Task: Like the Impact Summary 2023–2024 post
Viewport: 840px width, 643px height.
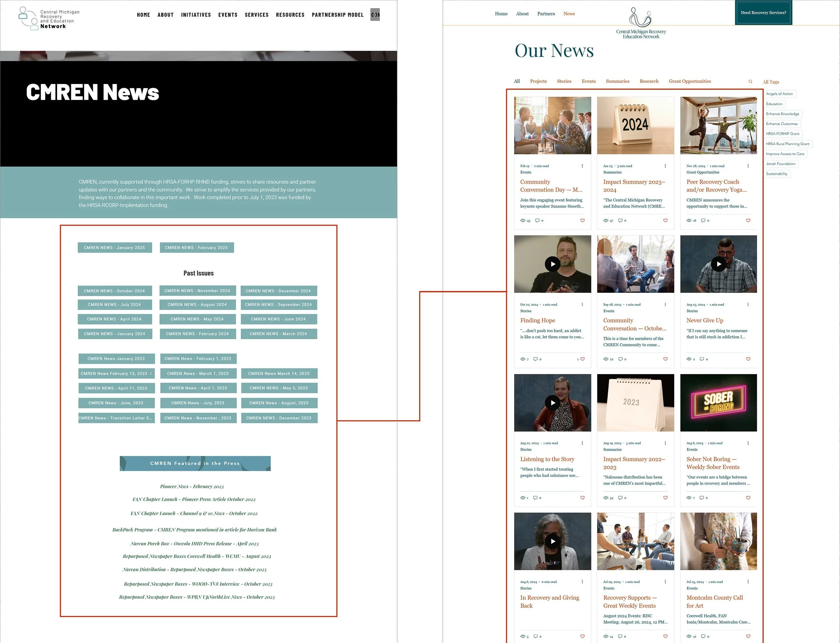Action: pos(665,220)
